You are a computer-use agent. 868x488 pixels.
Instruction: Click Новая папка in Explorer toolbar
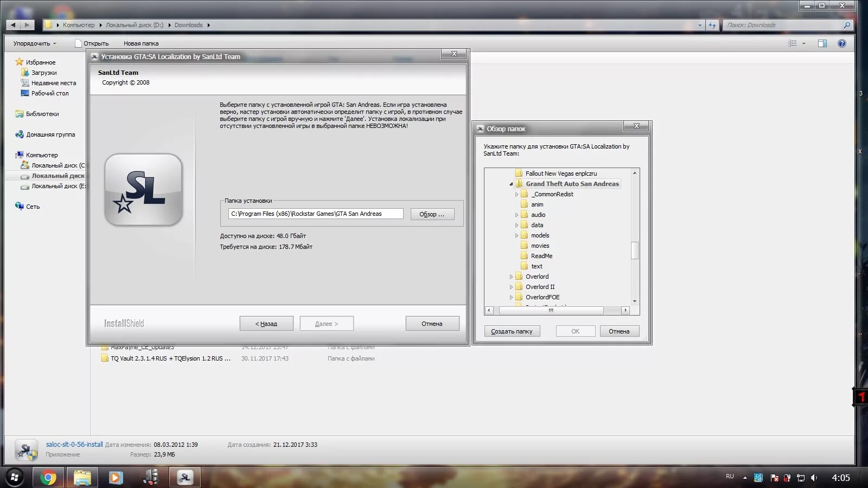141,43
